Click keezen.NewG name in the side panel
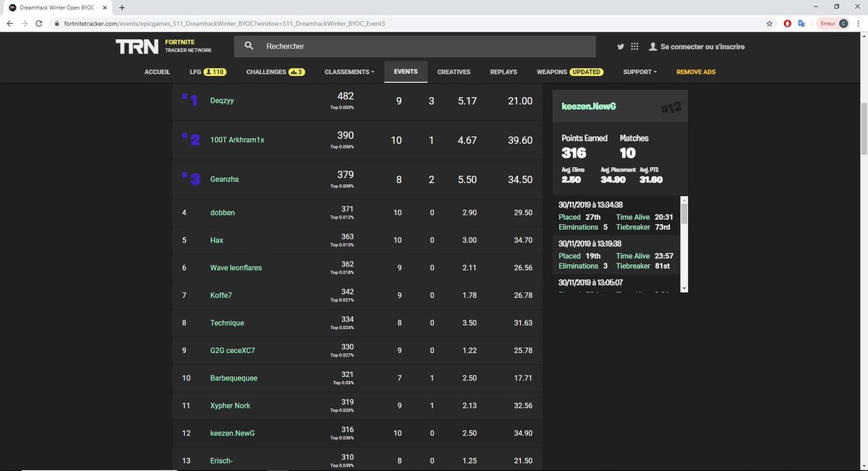This screenshot has height=471, width=868. (x=589, y=106)
